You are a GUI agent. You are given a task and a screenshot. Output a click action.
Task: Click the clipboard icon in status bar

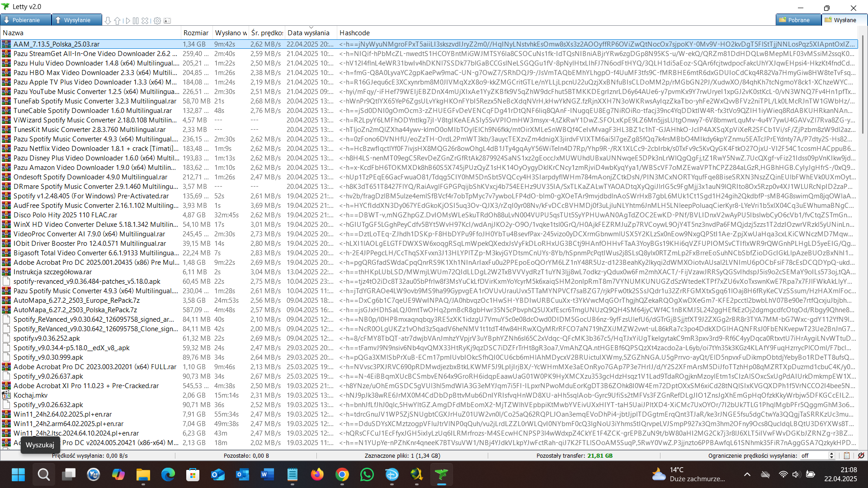pos(847,455)
